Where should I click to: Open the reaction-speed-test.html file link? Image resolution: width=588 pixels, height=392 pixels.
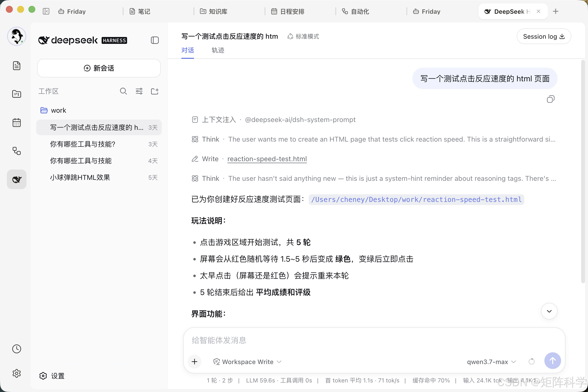click(267, 159)
